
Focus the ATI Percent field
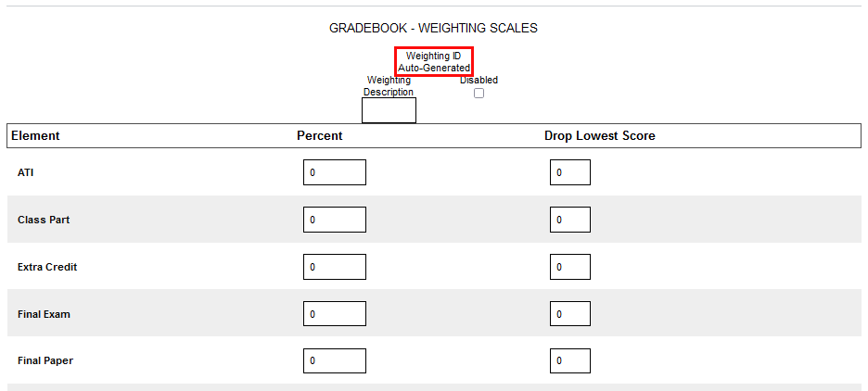334,172
